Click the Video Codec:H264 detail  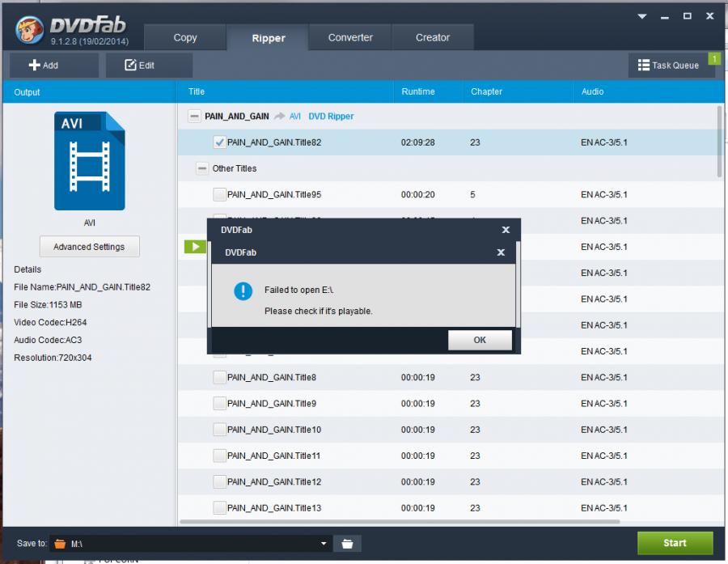[x=50, y=322]
